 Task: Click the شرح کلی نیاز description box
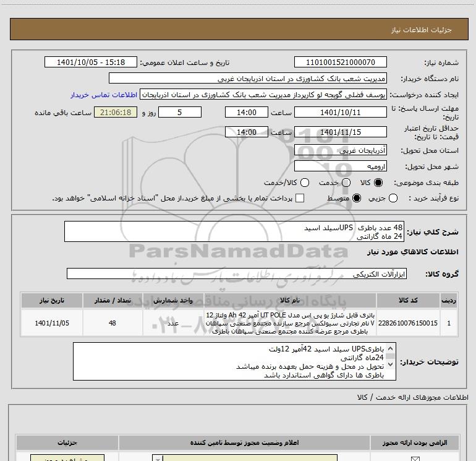tap(234, 231)
